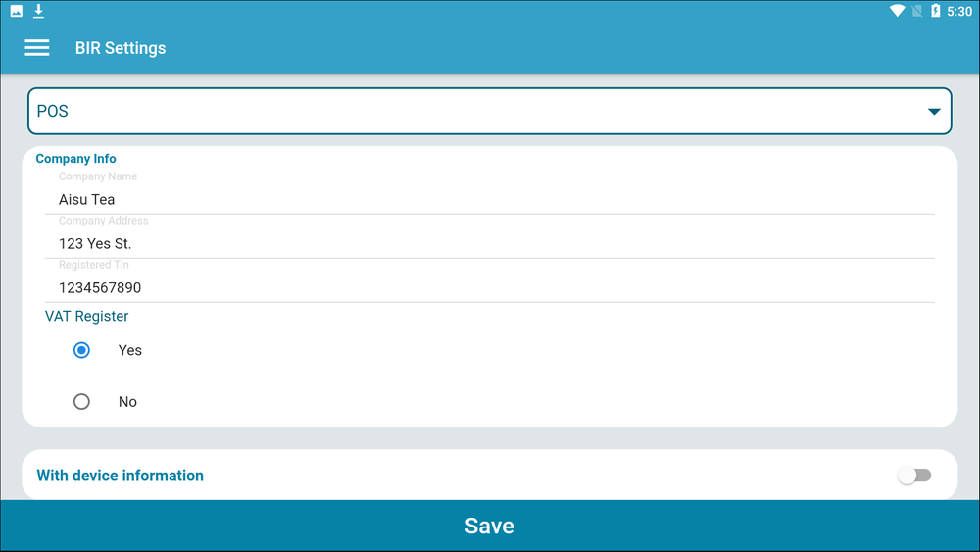Expand the POS dropdown arrow
This screenshot has height=552, width=980.
pos(934,112)
